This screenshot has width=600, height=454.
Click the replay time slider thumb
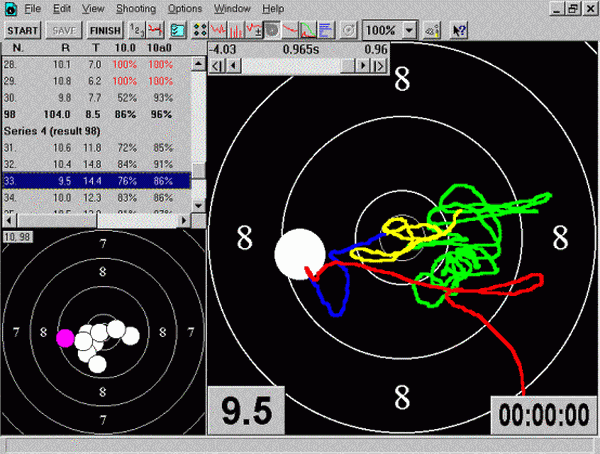tap(347, 66)
